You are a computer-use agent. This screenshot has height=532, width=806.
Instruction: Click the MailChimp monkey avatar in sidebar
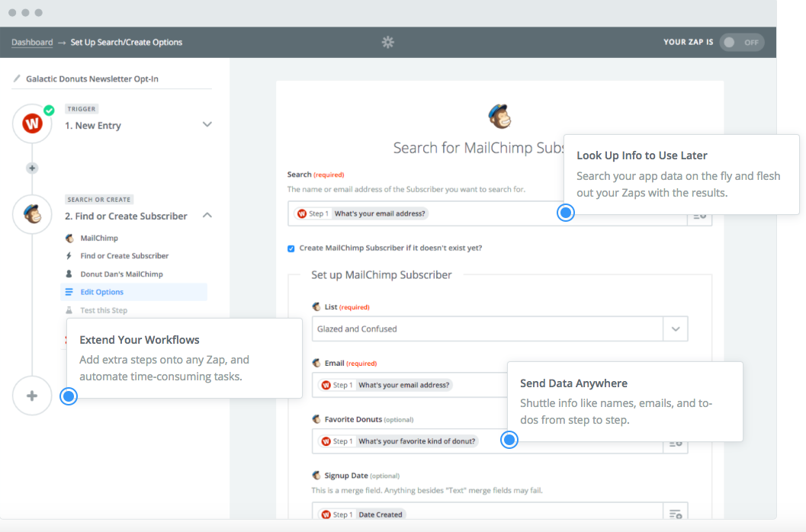(x=32, y=214)
